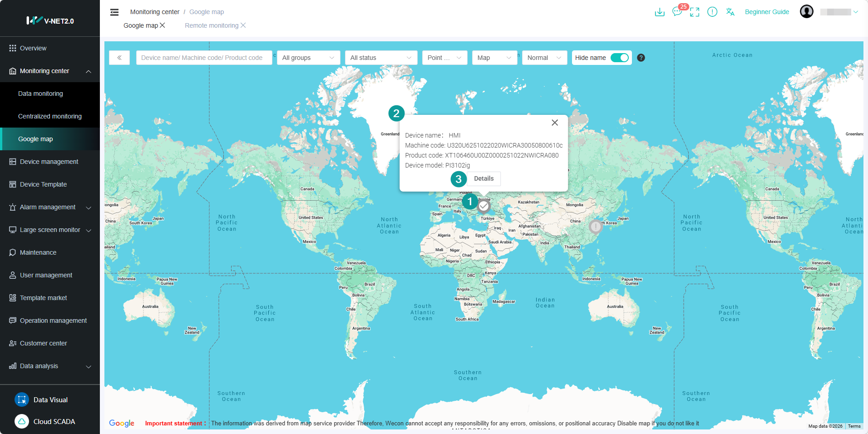The height and width of the screenshot is (434, 868).
Task: Click the help question mark icon
Action: pyautogui.click(x=641, y=58)
